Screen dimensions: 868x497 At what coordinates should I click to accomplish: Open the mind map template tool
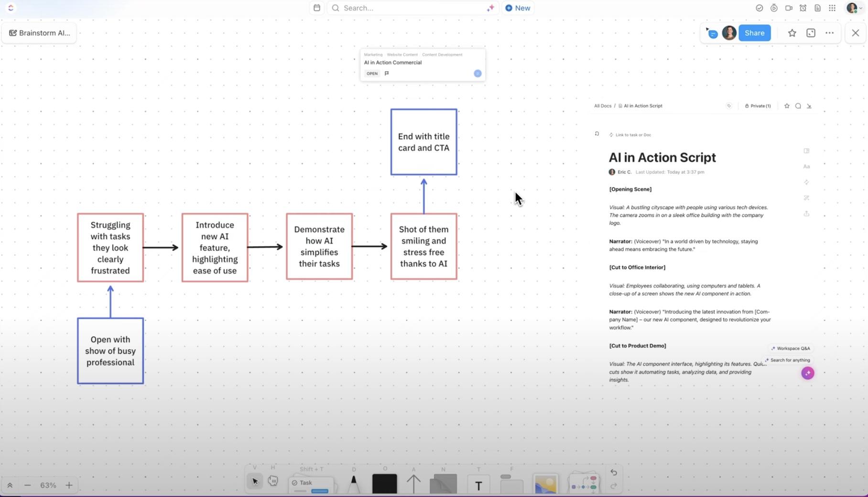pyautogui.click(x=583, y=484)
